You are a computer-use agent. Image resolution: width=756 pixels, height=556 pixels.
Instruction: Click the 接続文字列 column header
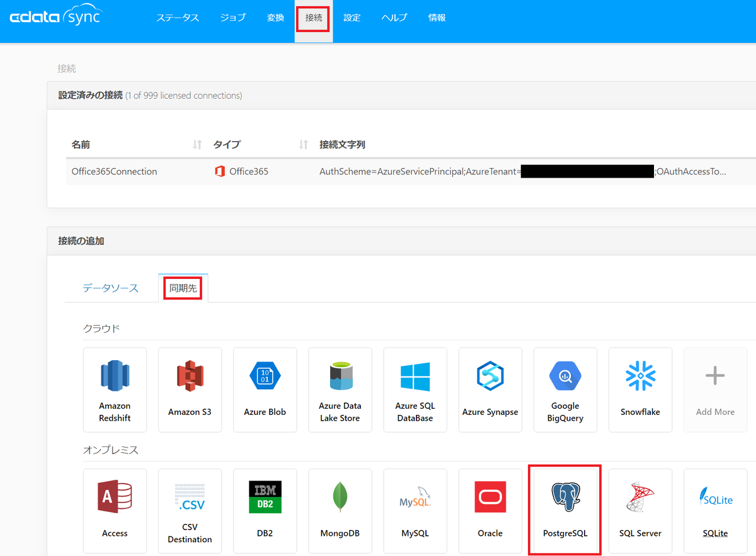tap(342, 145)
